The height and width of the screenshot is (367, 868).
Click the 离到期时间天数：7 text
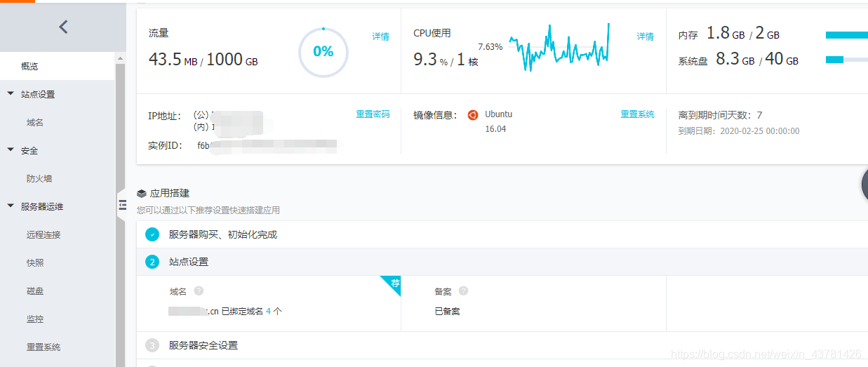720,115
